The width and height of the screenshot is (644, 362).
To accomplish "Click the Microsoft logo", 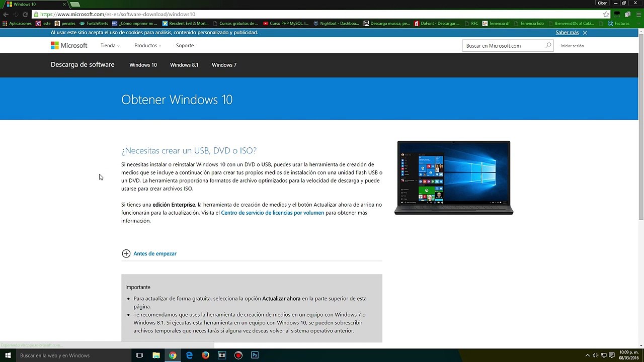I will pyautogui.click(x=69, y=45).
